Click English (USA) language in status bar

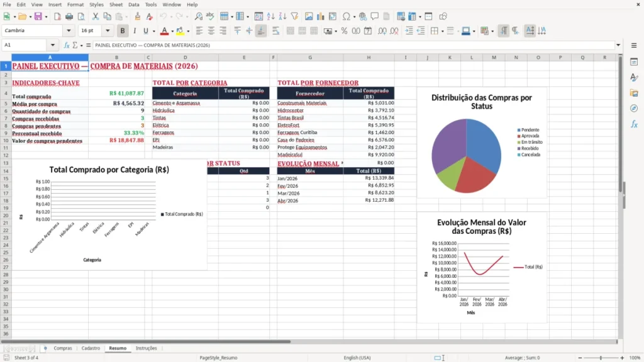coord(357,358)
